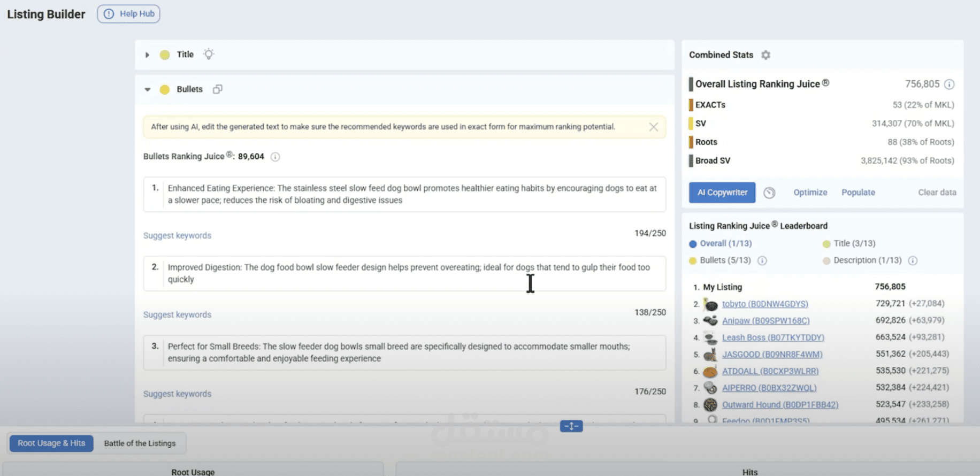
Task: Switch to Battle of the Listings tab
Action: (x=140, y=443)
